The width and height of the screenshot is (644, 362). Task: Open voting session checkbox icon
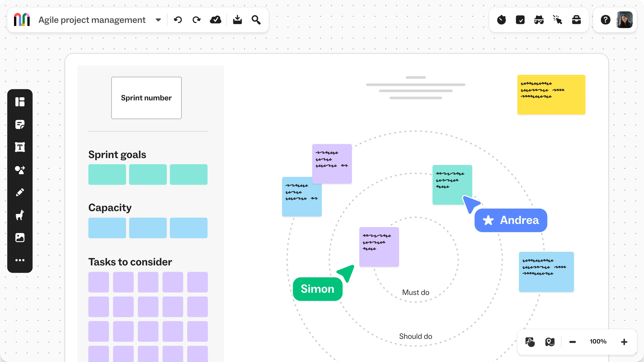click(x=520, y=20)
